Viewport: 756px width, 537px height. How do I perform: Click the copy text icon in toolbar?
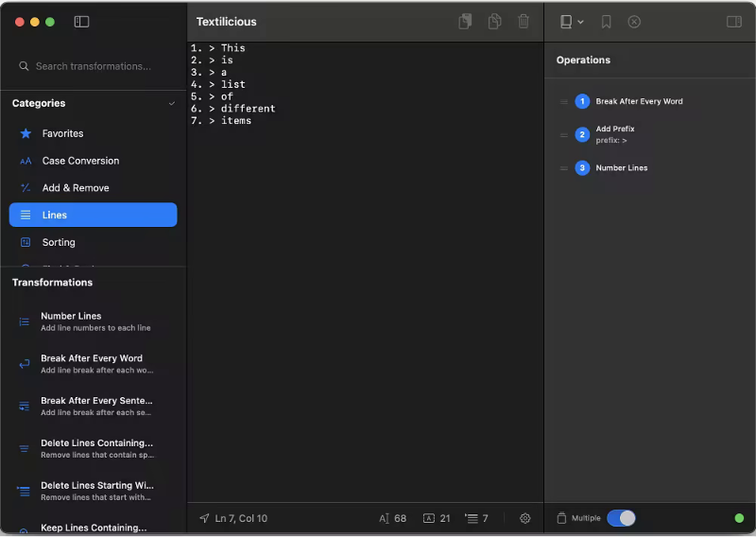[x=494, y=22]
